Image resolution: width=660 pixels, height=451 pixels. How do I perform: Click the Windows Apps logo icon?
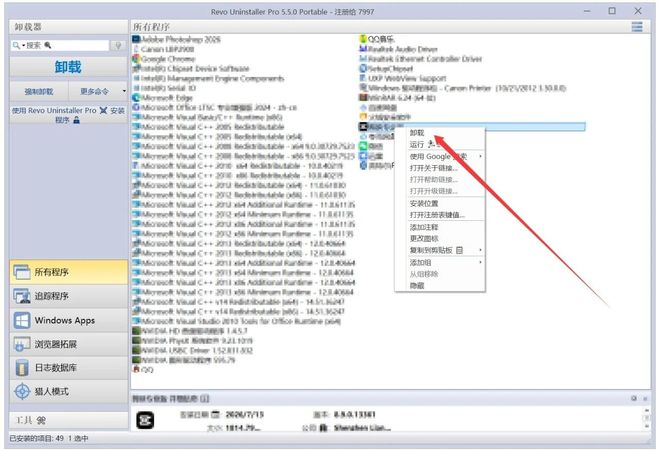click(x=21, y=320)
